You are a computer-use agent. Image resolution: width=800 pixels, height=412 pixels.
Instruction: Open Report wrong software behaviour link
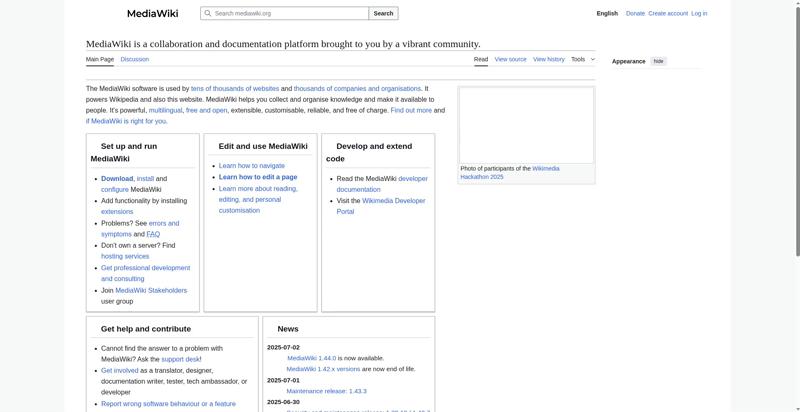click(x=168, y=404)
